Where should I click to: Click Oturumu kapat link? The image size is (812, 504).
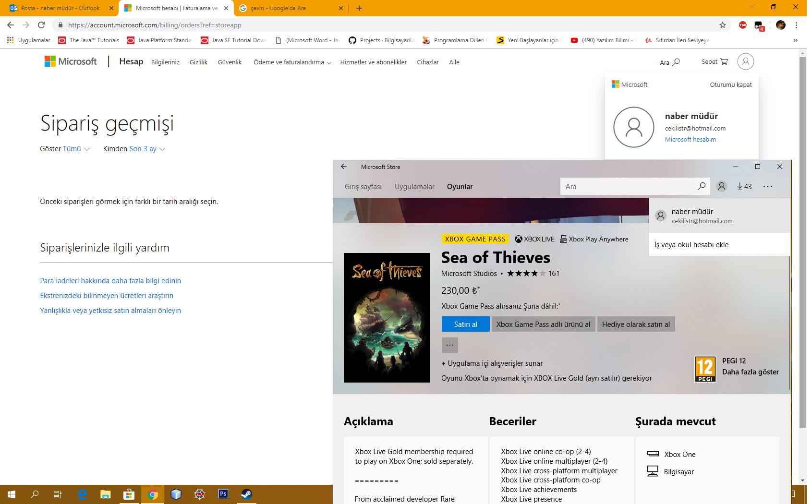pyautogui.click(x=731, y=84)
